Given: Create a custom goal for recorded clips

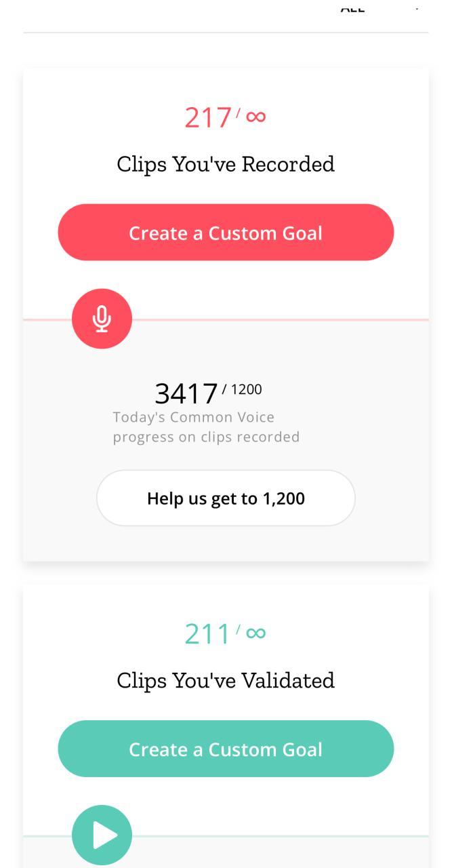Looking at the screenshot, I should click(x=226, y=233).
